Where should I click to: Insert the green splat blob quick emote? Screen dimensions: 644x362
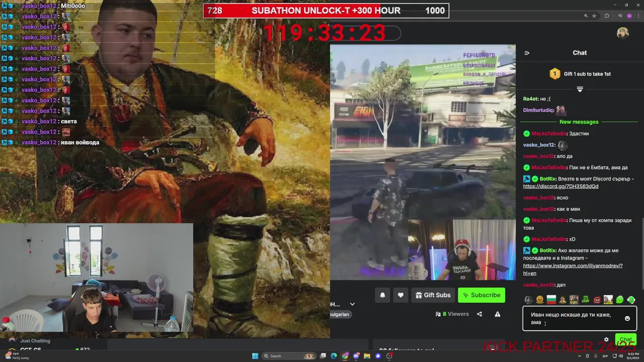pyautogui.click(x=620, y=300)
